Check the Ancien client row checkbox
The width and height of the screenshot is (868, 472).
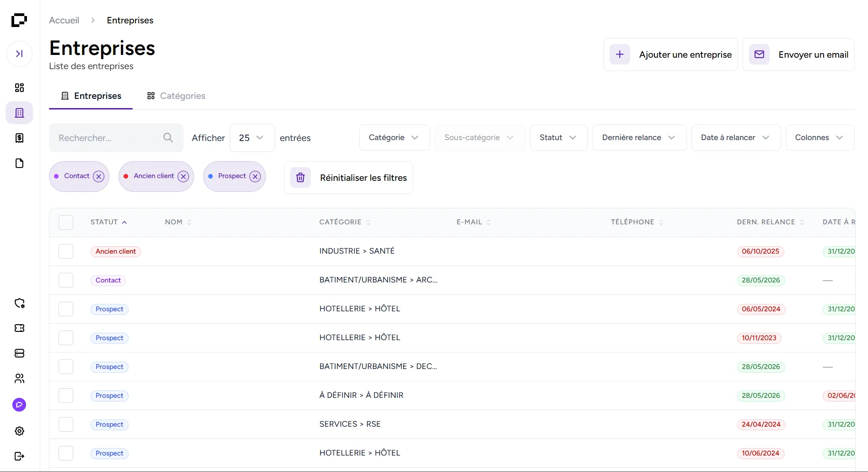tap(66, 251)
